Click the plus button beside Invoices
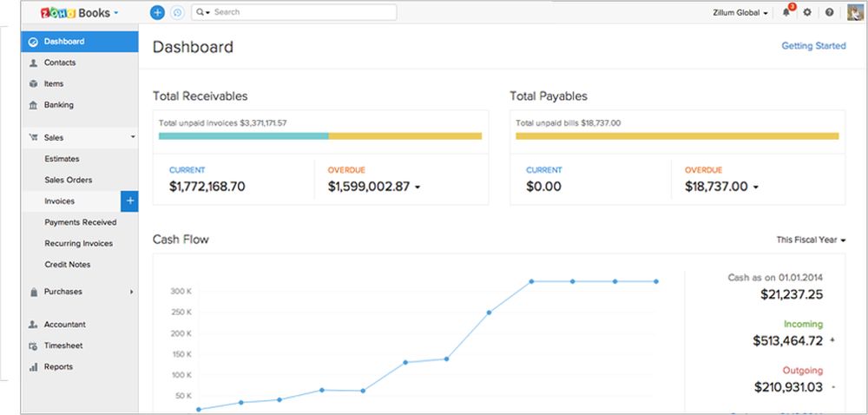The width and height of the screenshot is (868, 415). click(129, 201)
